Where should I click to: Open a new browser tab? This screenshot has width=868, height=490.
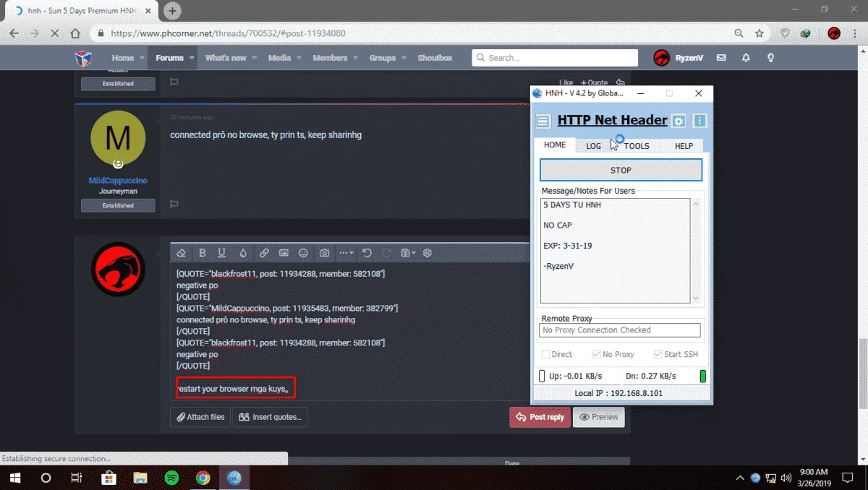[x=172, y=11]
